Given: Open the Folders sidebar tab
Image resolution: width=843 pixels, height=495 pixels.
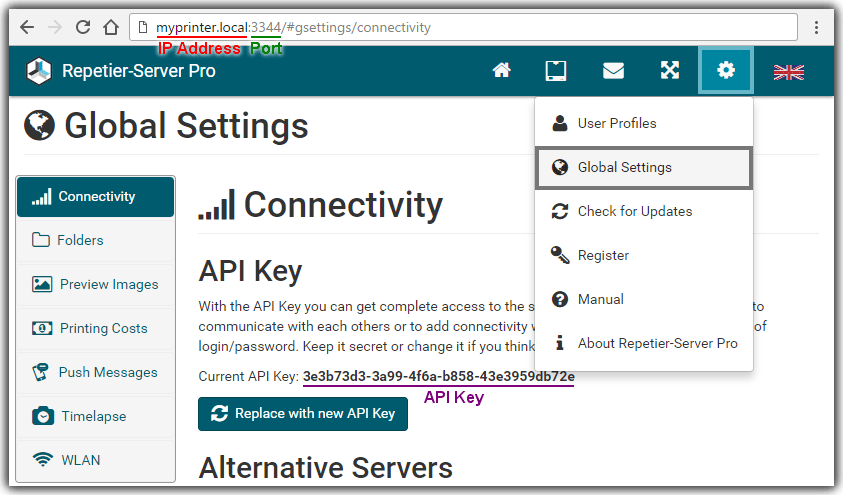Looking at the screenshot, I should coord(96,240).
